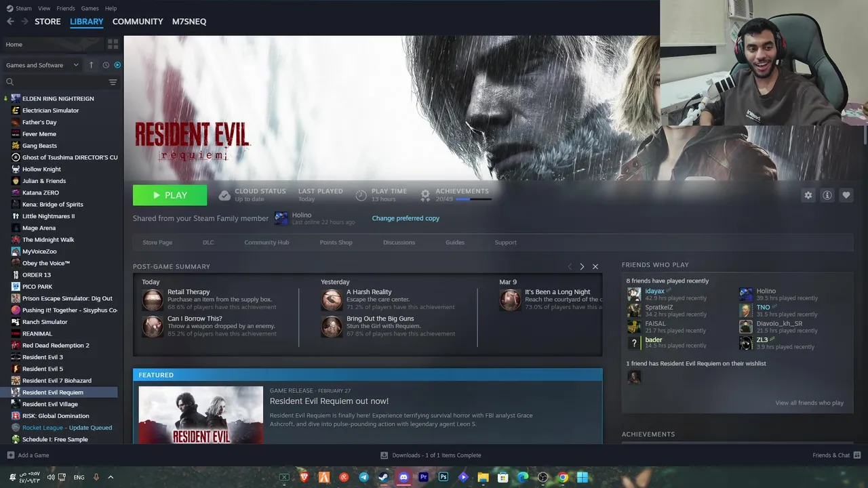868x488 pixels.
Task: Open featured Resident Evil Requiem news thumbnail
Action: coord(201,415)
